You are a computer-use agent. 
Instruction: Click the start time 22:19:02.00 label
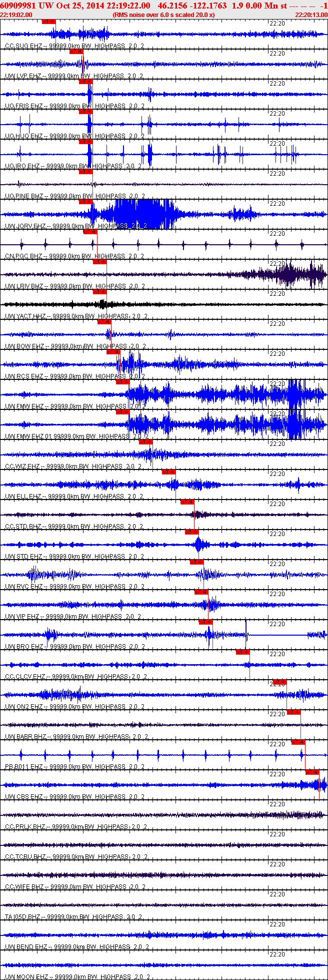[16, 15]
